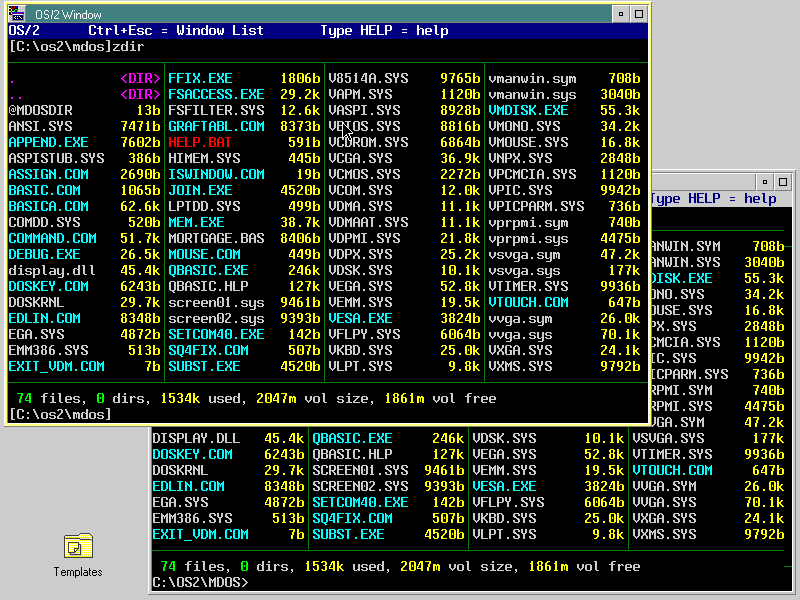Viewport: 800px width, 600px height.
Task: Click SQ4FIX.COM in the background window
Action: tap(352, 518)
